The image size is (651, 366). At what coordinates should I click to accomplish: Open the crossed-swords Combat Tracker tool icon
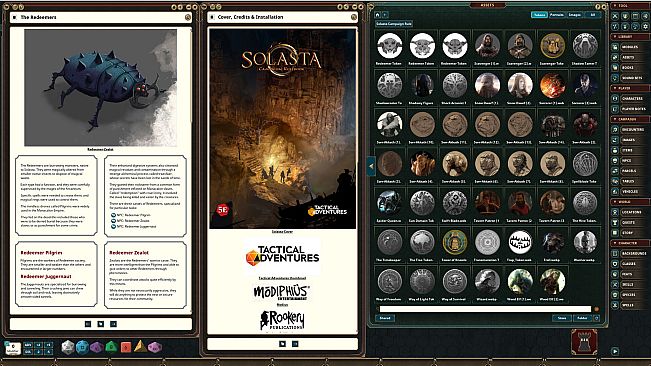(615, 16)
